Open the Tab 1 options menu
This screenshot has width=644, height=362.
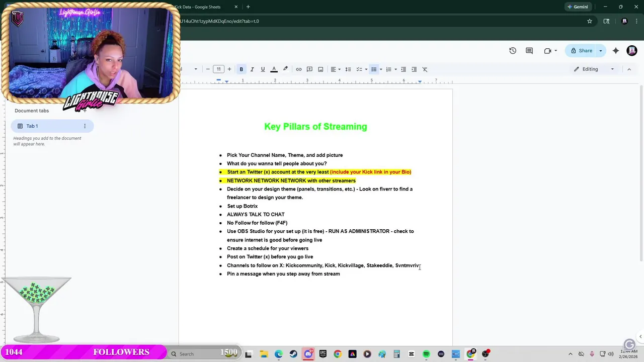tap(85, 126)
